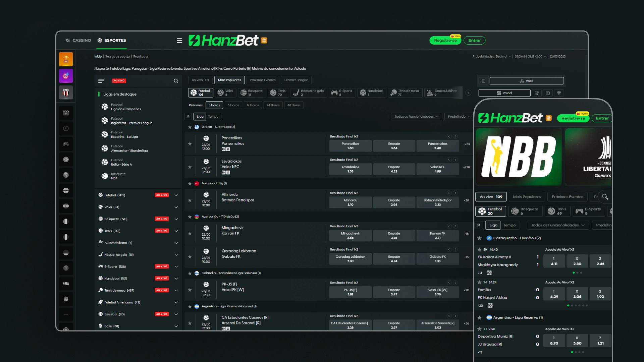
Task: Favorite the Levadiakos vs Volos NFC match
Action: pos(190,167)
